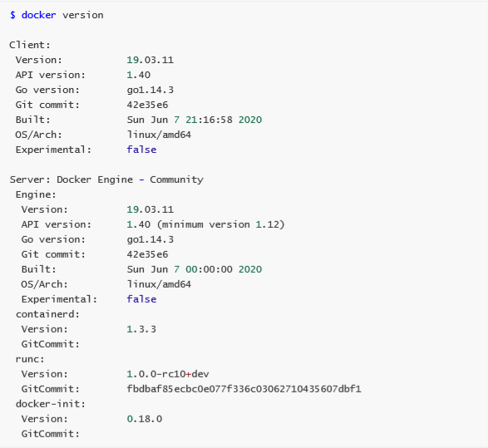Image resolution: width=488 pixels, height=448 pixels.
Task: Click 'minimum version 1.12' text
Action: point(221,224)
